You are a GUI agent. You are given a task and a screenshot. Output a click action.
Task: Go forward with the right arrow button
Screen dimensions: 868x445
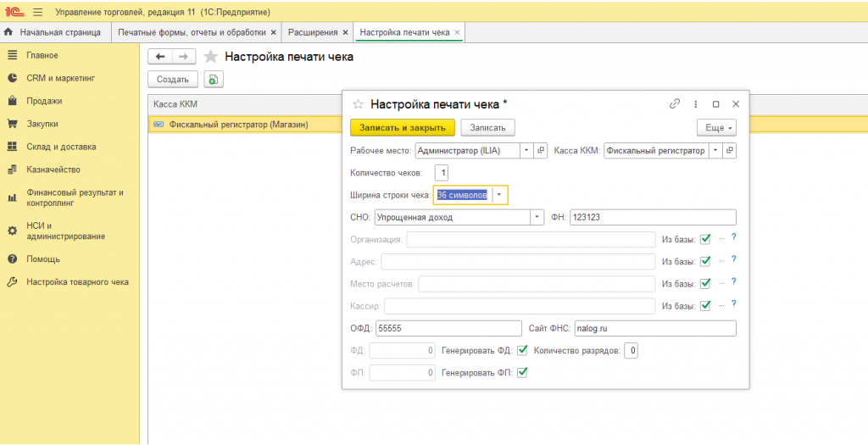point(184,57)
